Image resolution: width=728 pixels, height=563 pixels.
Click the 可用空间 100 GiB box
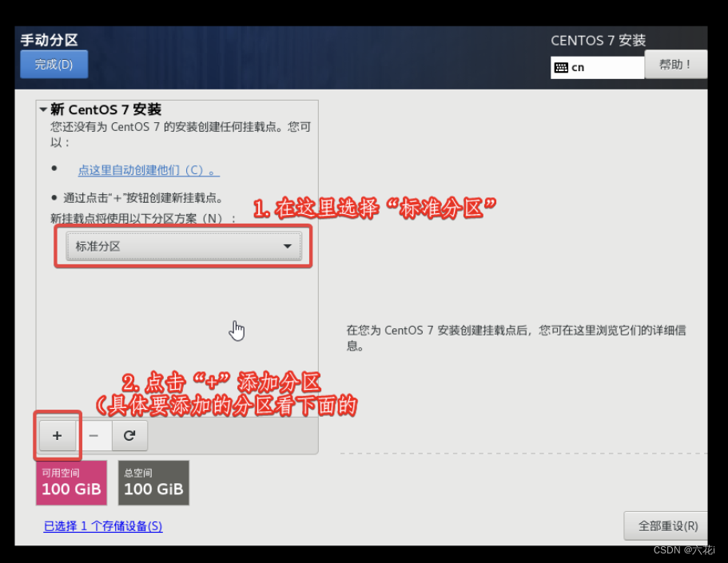coord(71,482)
